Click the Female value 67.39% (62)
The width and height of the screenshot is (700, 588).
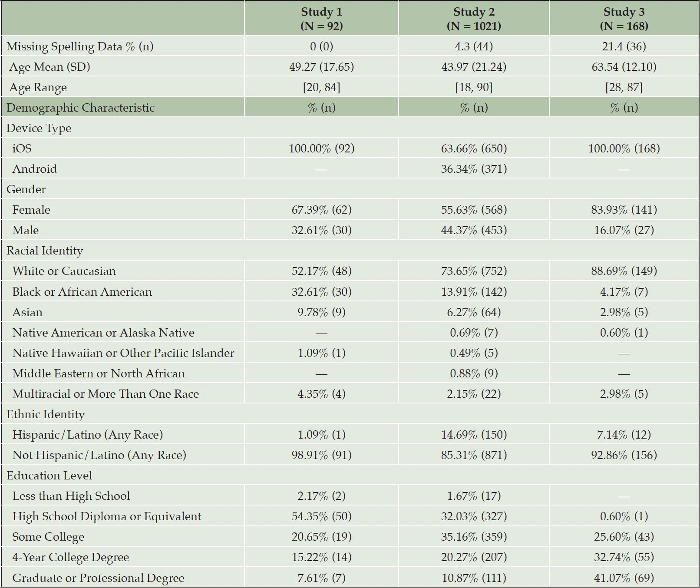(x=321, y=210)
